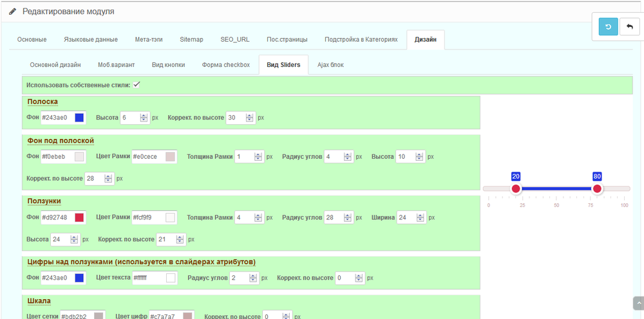Click the Ползунки Радиус углов spinner arrows

point(348,218)
